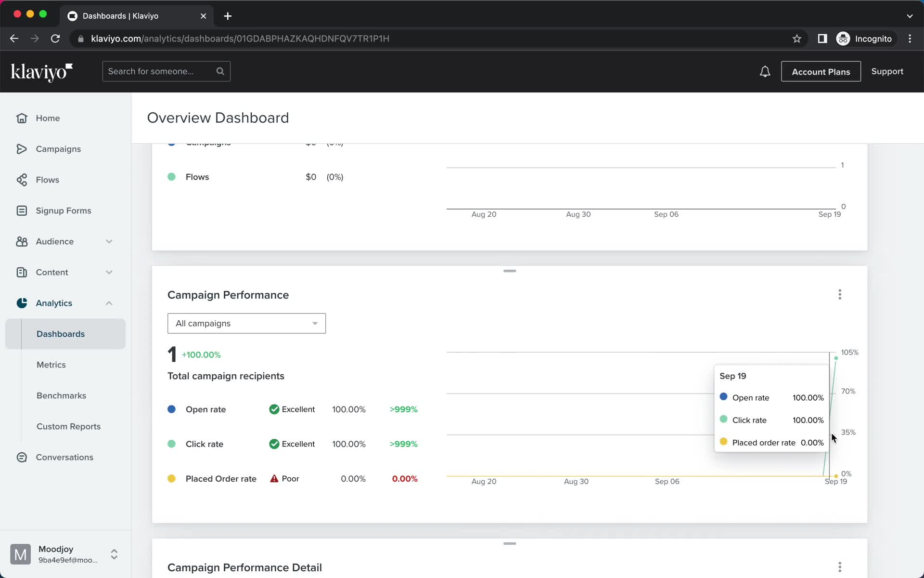This screenshot has height=578, width=924.
Task: Click the Account Plans button
Action: pos(821,71)
